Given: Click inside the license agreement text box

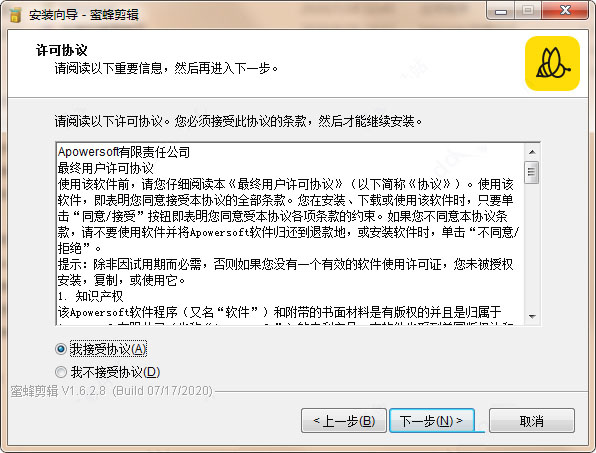Looking at the screenshot, I should click(x=290, y=234).
